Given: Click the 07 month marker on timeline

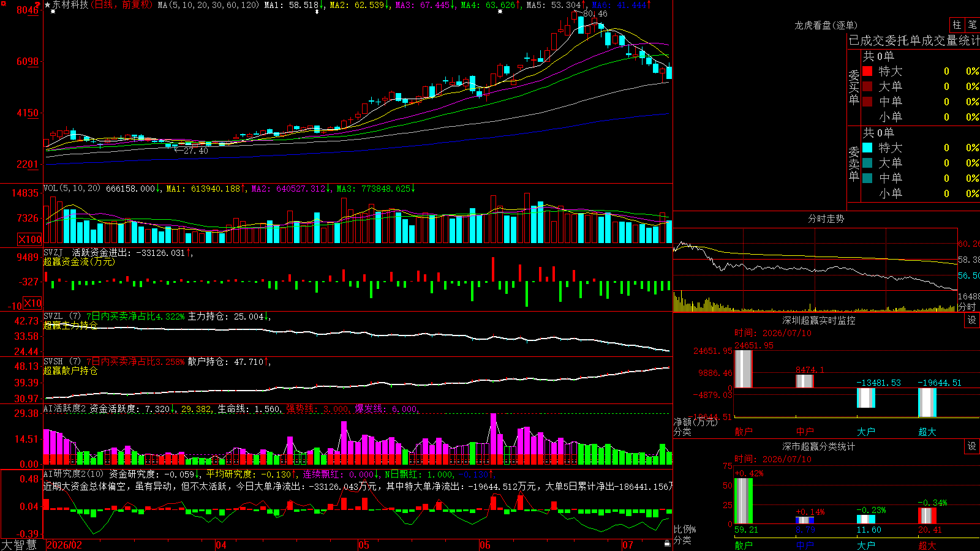Looking at the screenshot, I should [x=628, y=545].
